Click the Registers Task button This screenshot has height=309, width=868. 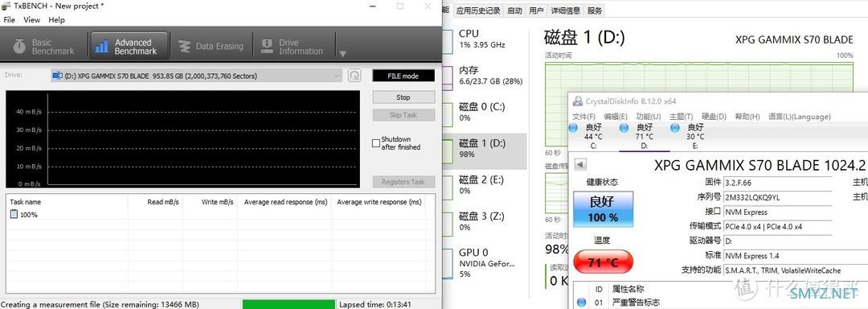click(403, 182)
